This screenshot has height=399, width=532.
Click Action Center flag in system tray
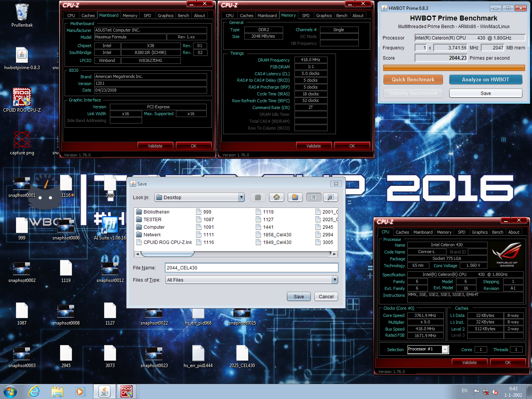pyautogui.click(x=476, y=392)
